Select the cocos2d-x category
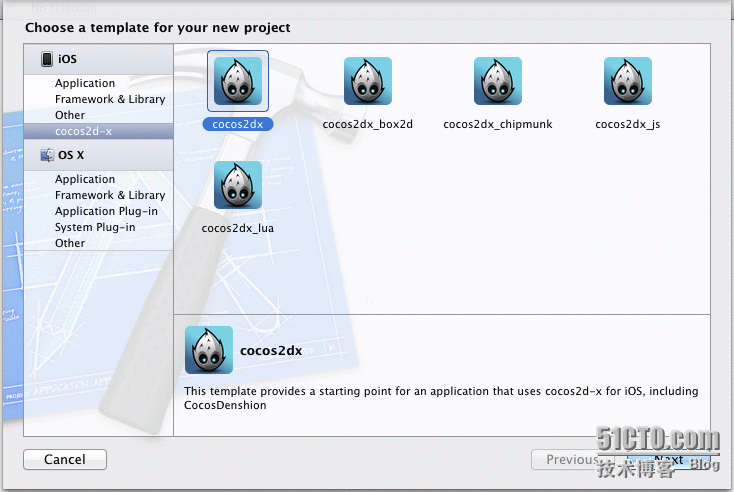The image size is (734, 492). tap(98, 131)
